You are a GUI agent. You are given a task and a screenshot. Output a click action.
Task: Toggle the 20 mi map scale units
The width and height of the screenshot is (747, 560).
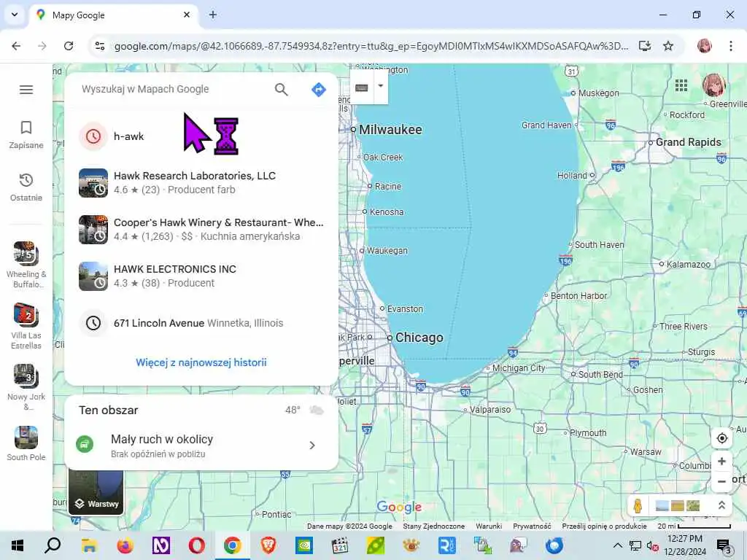694,526
